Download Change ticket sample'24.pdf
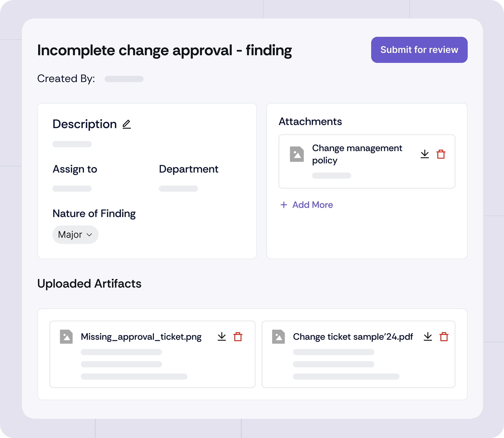This screenshot has height=438, width=504. point(428,337)
